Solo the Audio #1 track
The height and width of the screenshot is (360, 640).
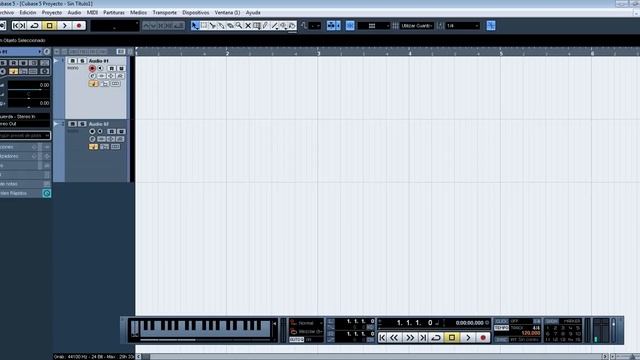click(x=82, y=61)
